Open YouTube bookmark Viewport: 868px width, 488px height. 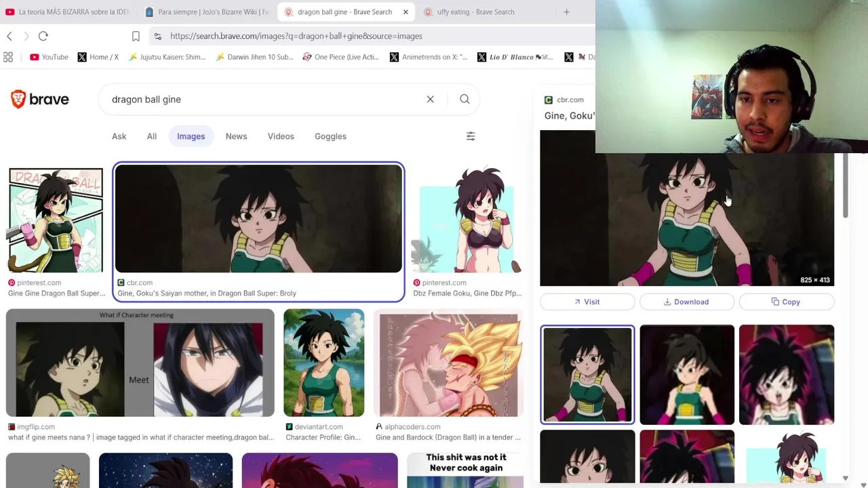point(49,57)
